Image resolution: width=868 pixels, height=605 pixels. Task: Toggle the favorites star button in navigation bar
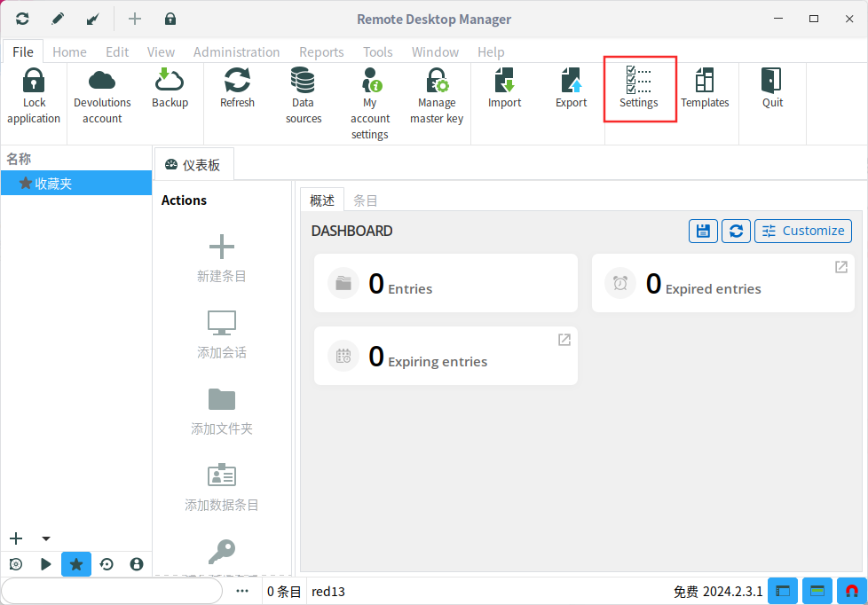[76, 564]
